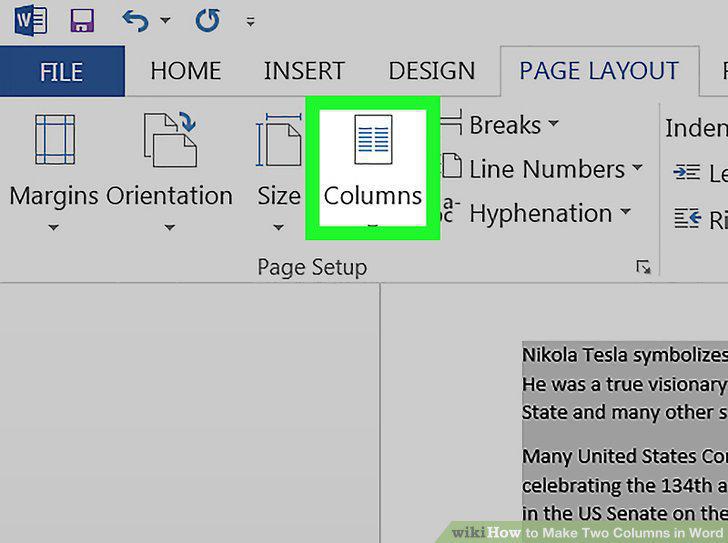Click the Indent Right icon
This screenshot has width=728, height=543.
click(687, 218)
